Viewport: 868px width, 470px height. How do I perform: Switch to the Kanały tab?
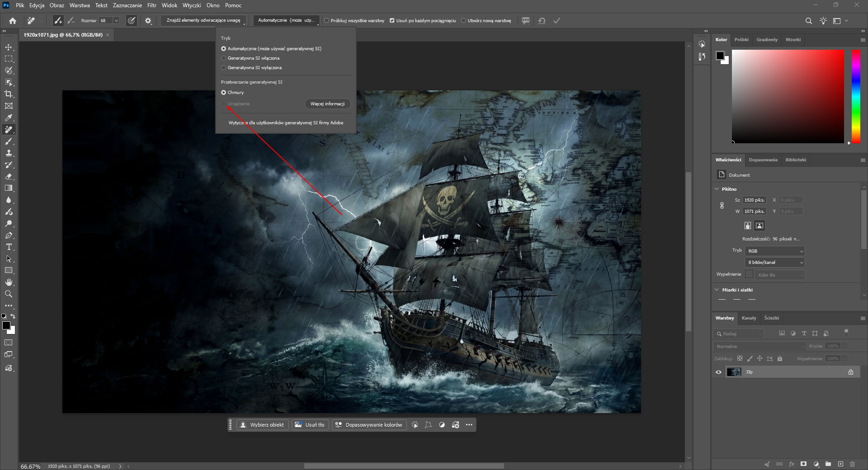749,318
